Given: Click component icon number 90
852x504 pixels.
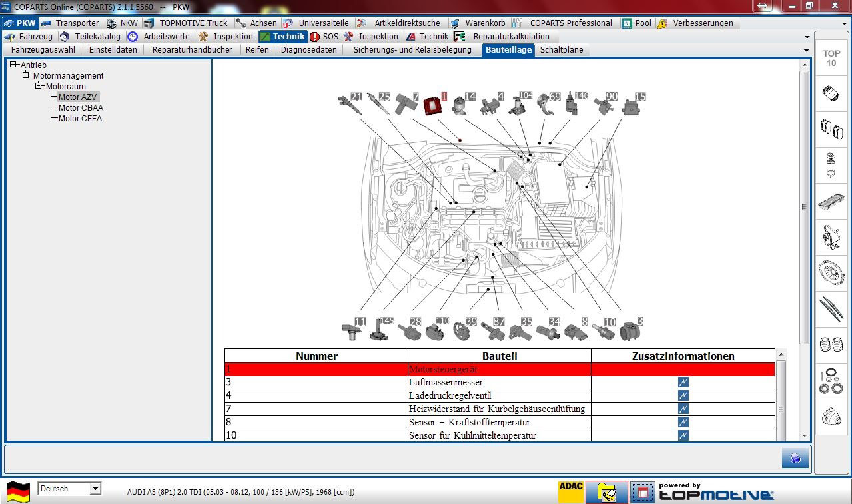Looking at the screenshot, I should (606, 103).
